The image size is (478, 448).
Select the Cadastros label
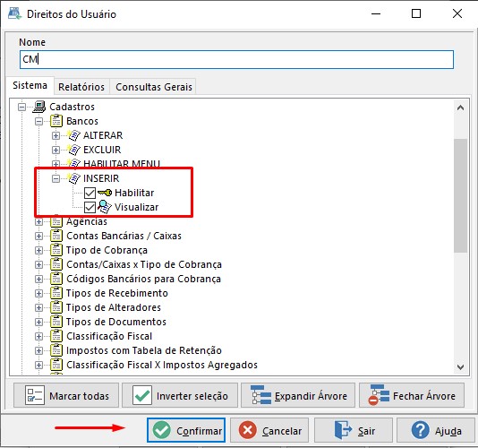(72, 107)
